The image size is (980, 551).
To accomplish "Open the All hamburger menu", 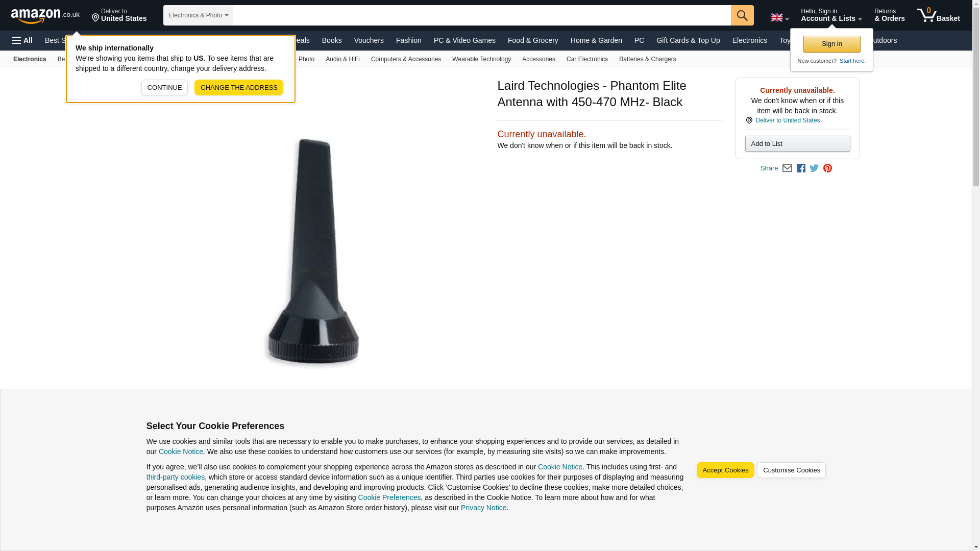I will [x=22, y=40].
